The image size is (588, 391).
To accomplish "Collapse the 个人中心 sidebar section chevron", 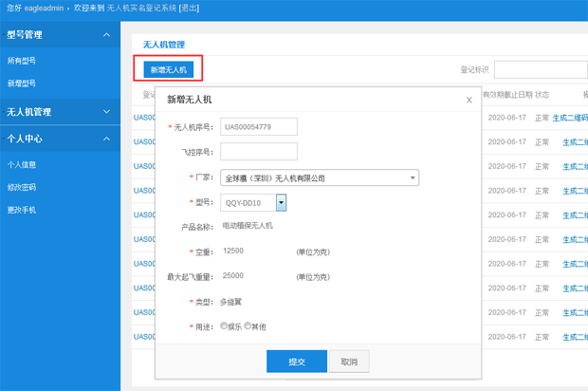I will click(x=106, y=139).
